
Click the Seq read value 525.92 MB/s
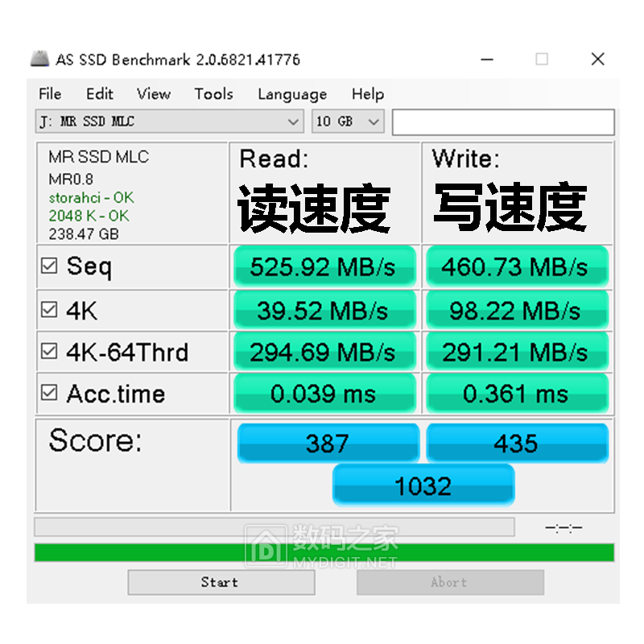(325, 266)
